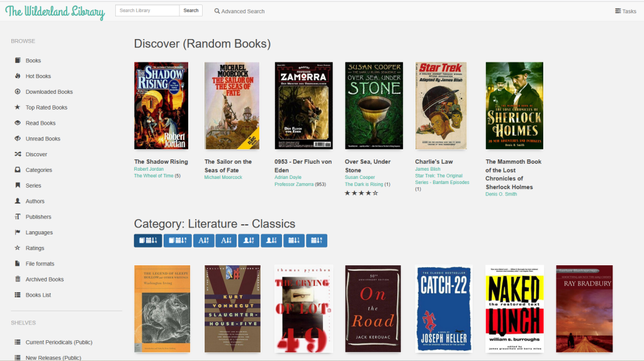Viewport: 644px width, 361px height.
Task: Sort titles in reverse Z to A
Action: (226, 241)
